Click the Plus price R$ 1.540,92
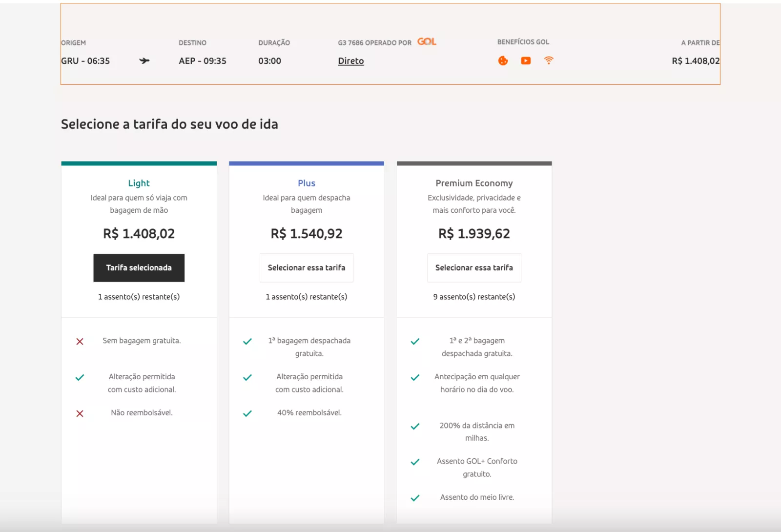Screen dimensions: 781x532 tap(307, 234)
